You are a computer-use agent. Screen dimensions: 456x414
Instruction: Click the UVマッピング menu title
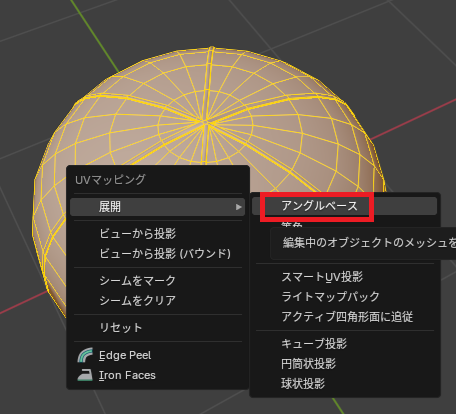(x=110, y=180)
